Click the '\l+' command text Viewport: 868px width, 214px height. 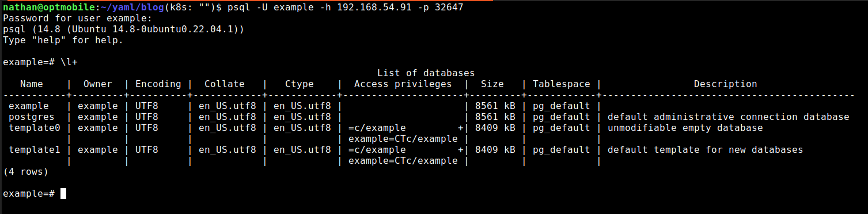[x=69, y=62]
